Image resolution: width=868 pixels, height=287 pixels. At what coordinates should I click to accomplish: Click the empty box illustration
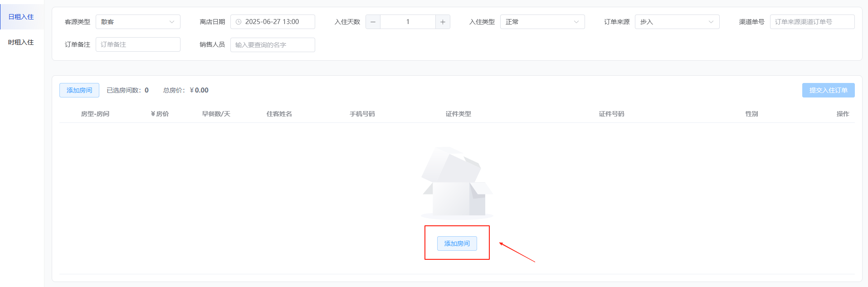coord(457,183)
